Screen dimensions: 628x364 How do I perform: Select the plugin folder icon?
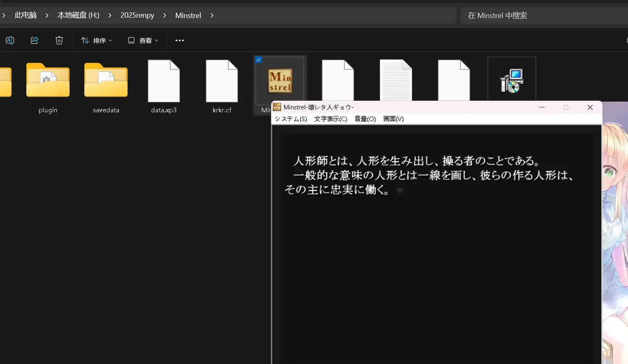coord(48,80)
